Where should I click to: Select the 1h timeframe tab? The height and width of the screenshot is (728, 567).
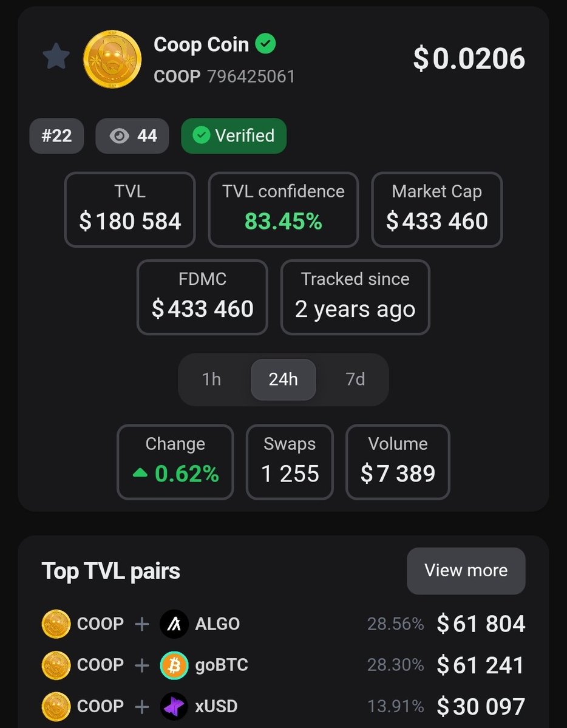[211, 379]
